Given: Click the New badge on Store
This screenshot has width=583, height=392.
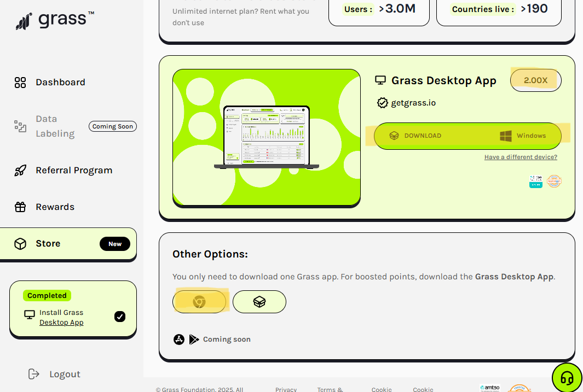Looking at the screenshot, I should coord(115,244).
